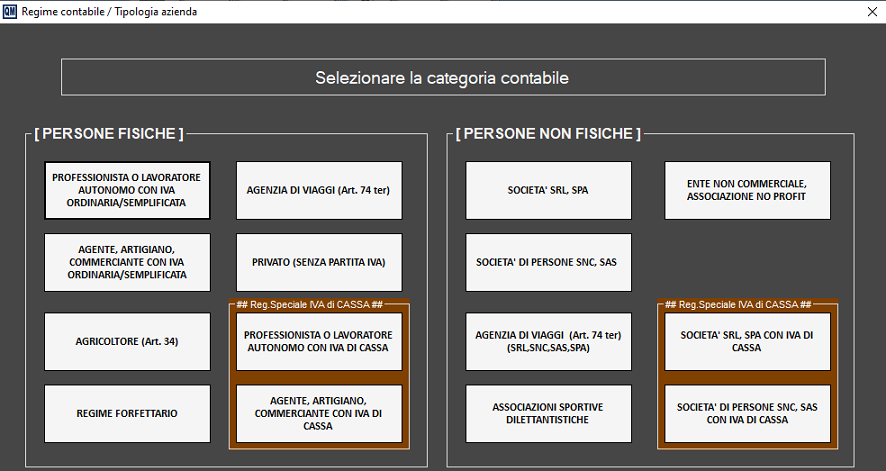Screen dimensions: 886x471
Task: Select Agente, artigiano, commerciante con IVA ordinaria/semplificata
Action: 127,262
